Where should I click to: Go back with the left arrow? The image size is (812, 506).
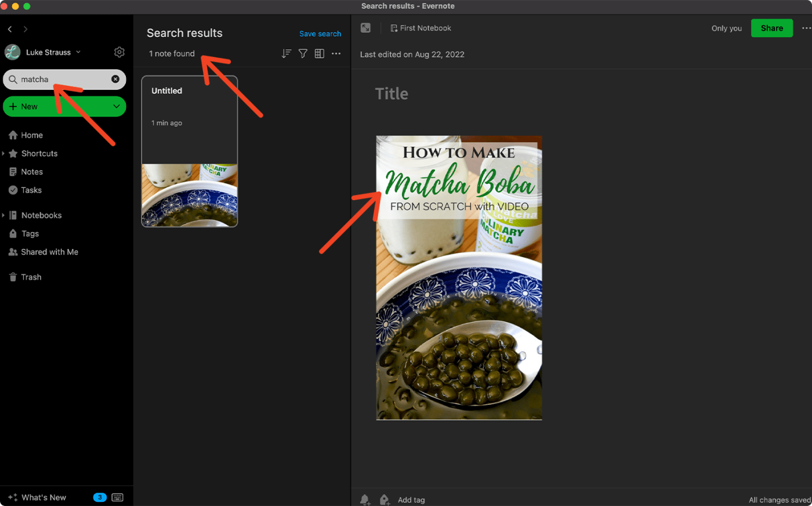coord(10,29)
